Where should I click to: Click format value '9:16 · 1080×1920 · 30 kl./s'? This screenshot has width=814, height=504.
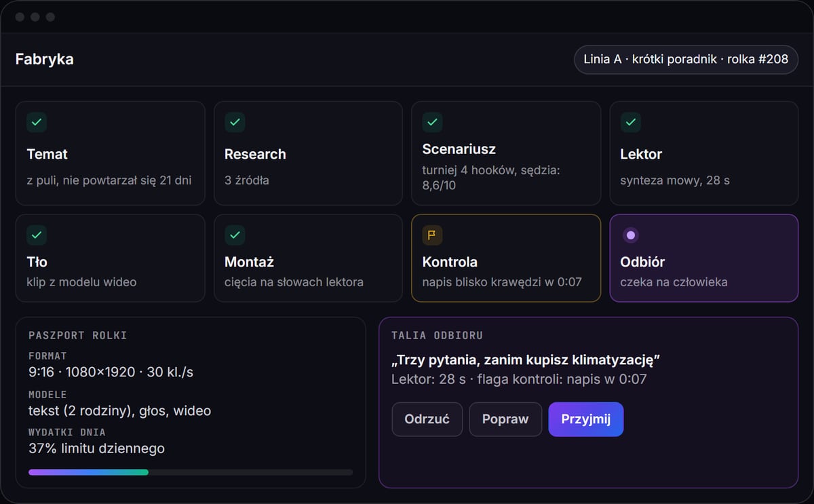tap(111, 372)
